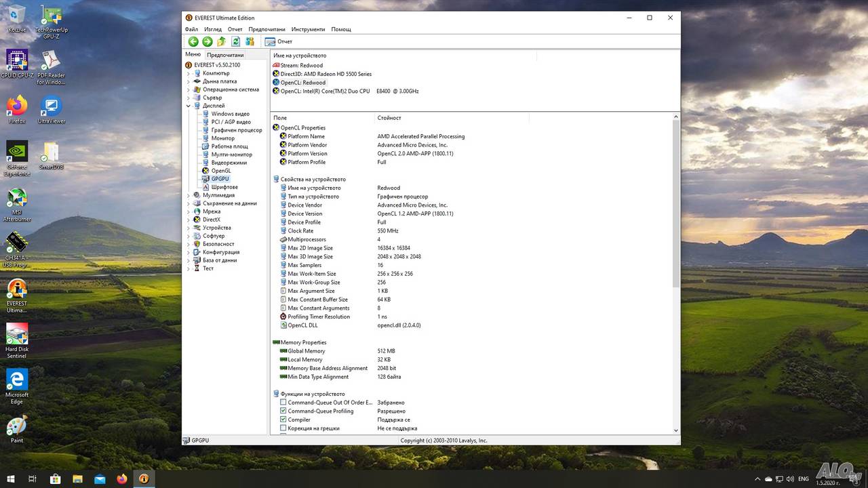Open the Файл menu
868x488 pixels.
point(191,30)
